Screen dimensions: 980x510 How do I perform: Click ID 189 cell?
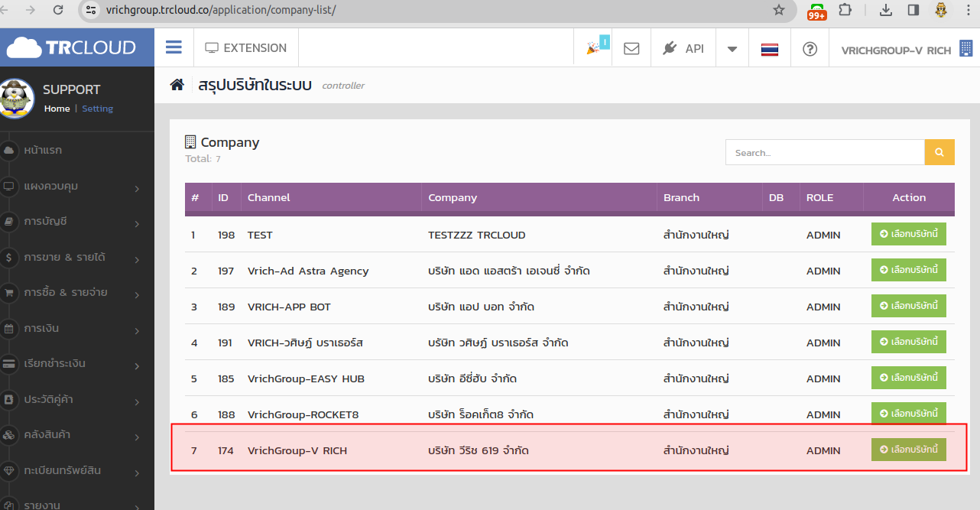pos(226,307)
